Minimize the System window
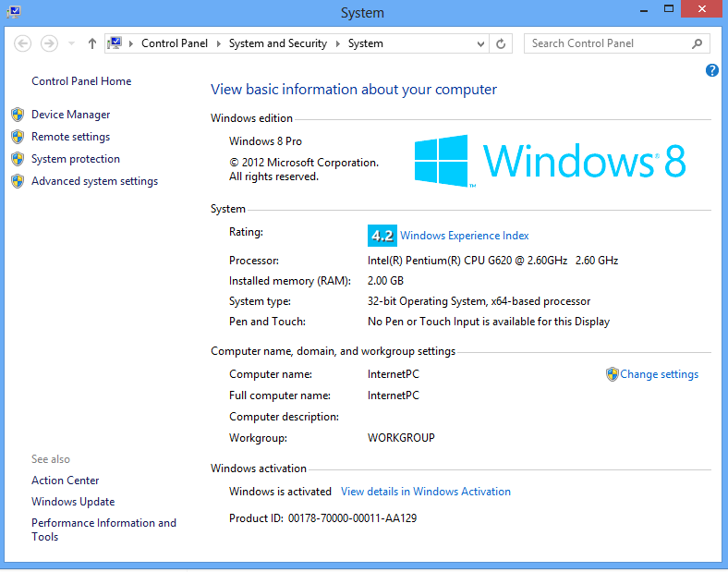 click(x=644, y=9)
